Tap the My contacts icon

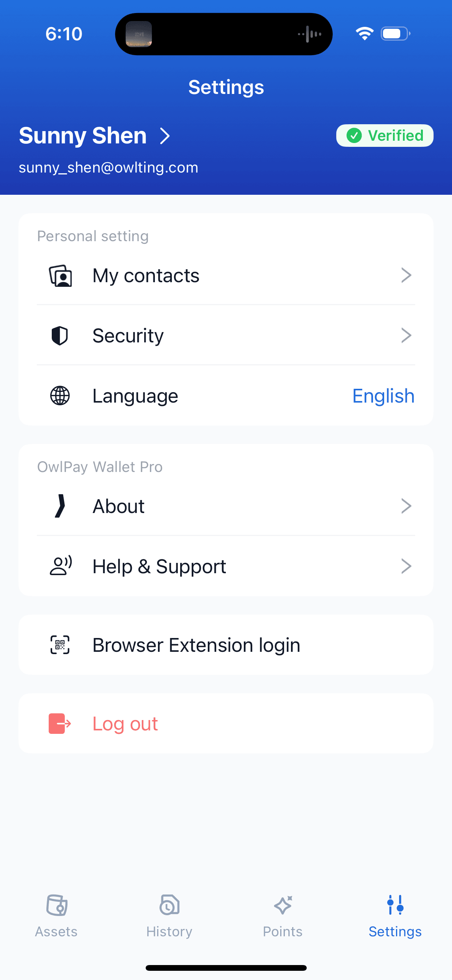tap(60, 276)
